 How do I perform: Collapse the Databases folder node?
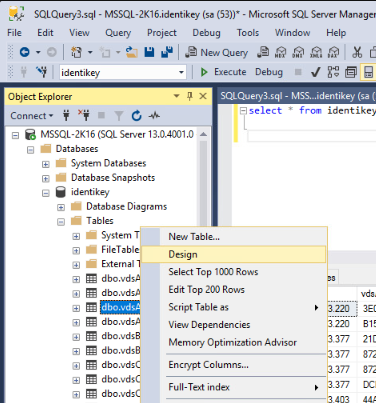[30, 150]
